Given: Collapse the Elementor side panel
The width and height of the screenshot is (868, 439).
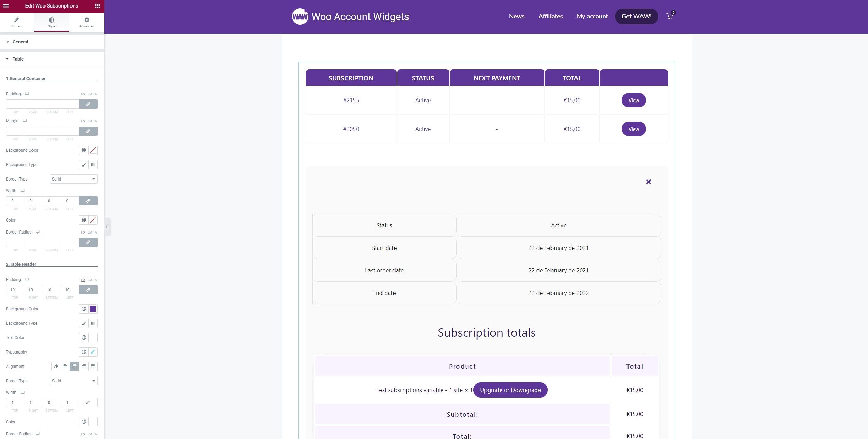Looking at the screenshot, I should (x=107, y=227).
